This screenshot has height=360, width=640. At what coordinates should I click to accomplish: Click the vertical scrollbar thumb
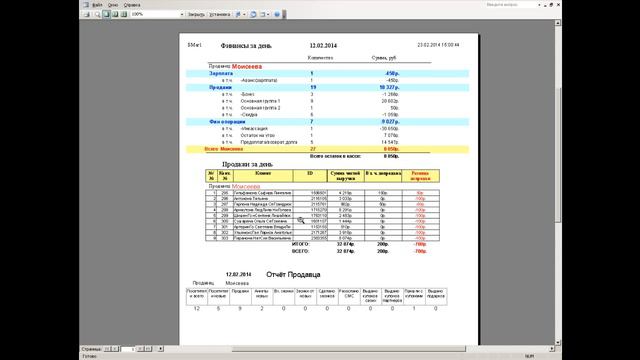coord(558,155)
